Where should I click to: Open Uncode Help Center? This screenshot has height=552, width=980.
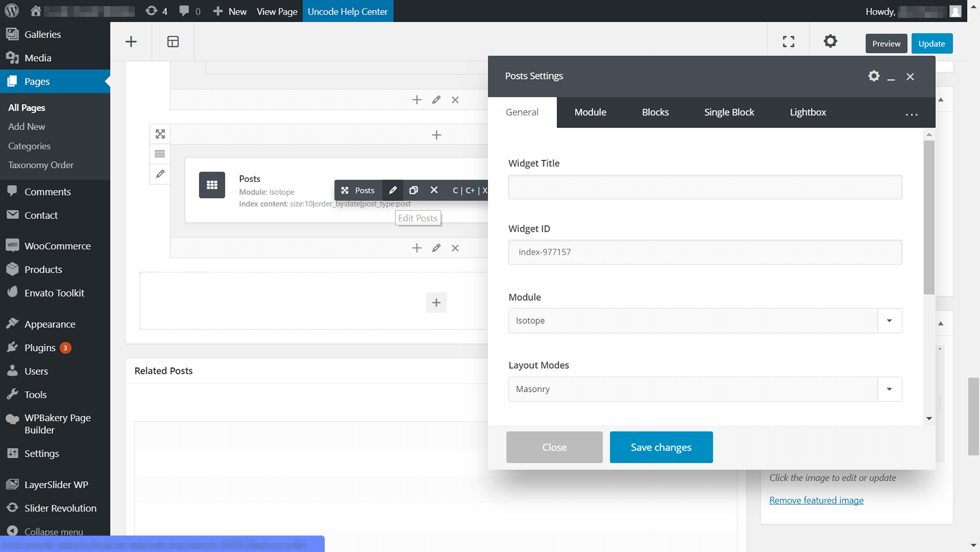(x=348, y=11)
